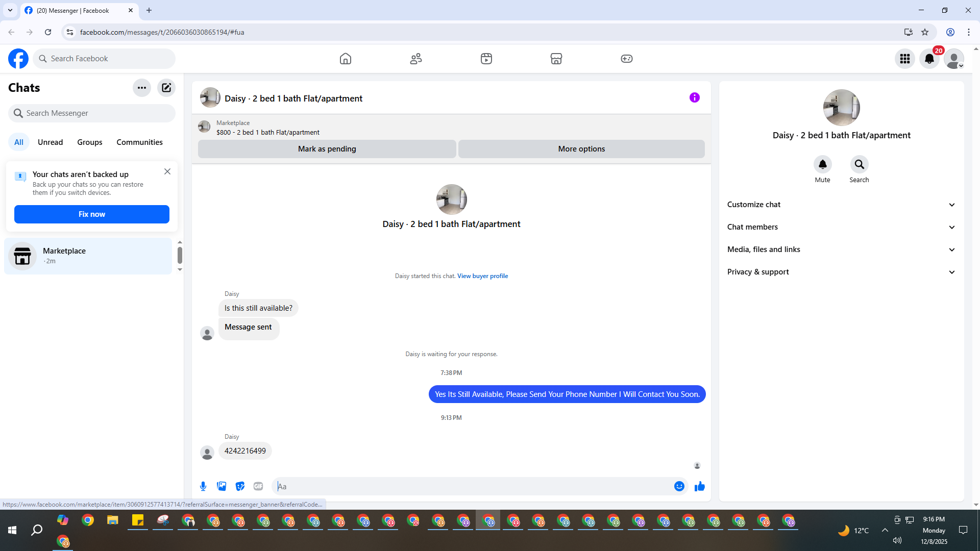Expand the Privacy & support section
980x551 pixels.
point(841,272)
